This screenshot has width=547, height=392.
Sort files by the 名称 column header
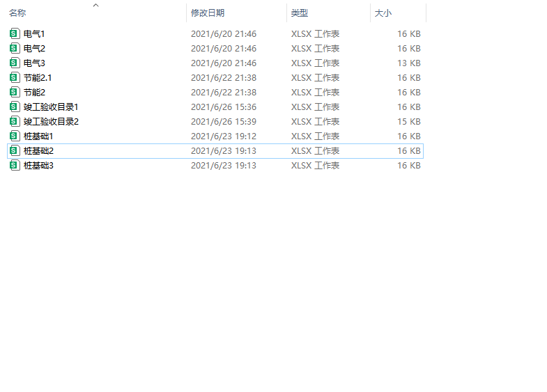(17, 13)
